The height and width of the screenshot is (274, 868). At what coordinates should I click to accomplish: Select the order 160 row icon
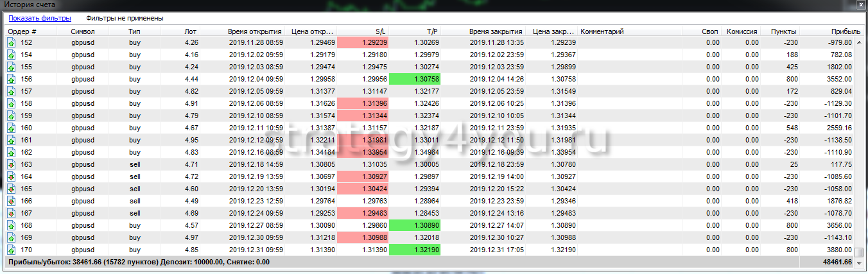pos(11,128)
